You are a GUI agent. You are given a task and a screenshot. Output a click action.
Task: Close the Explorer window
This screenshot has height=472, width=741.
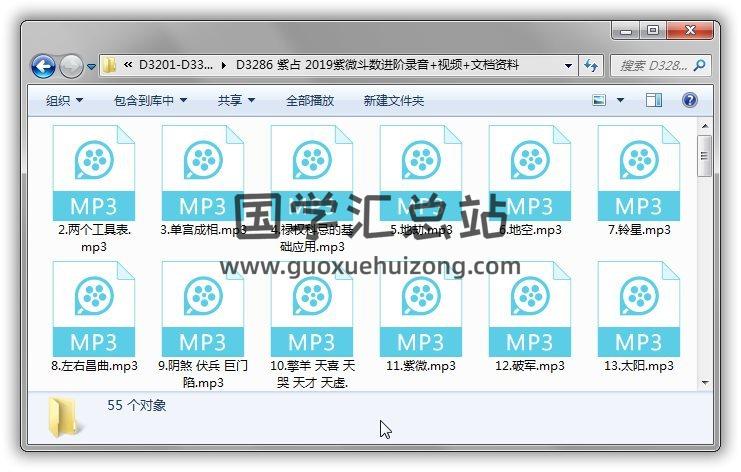689,31
